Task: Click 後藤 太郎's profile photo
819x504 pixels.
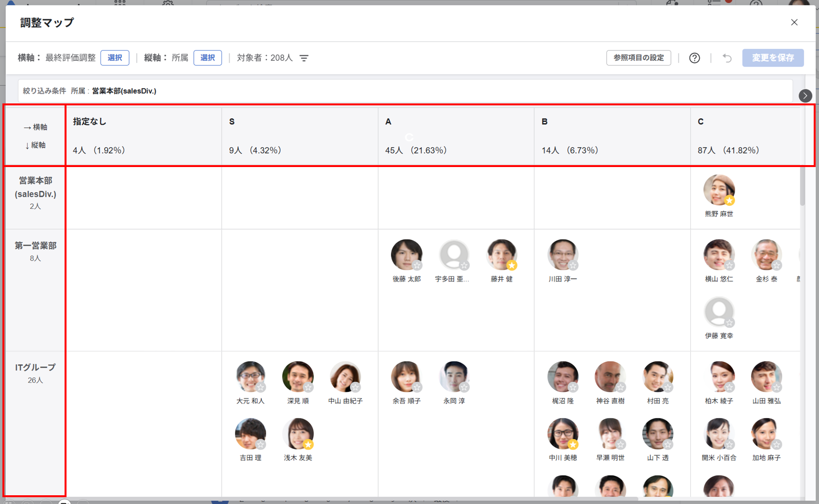Action: pos(406,254)
